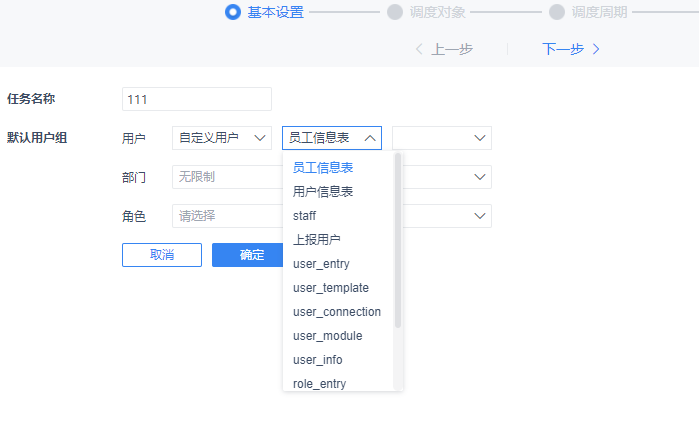
Task: Click the 基本设置 step circle icon
Action: pos(233,12)
